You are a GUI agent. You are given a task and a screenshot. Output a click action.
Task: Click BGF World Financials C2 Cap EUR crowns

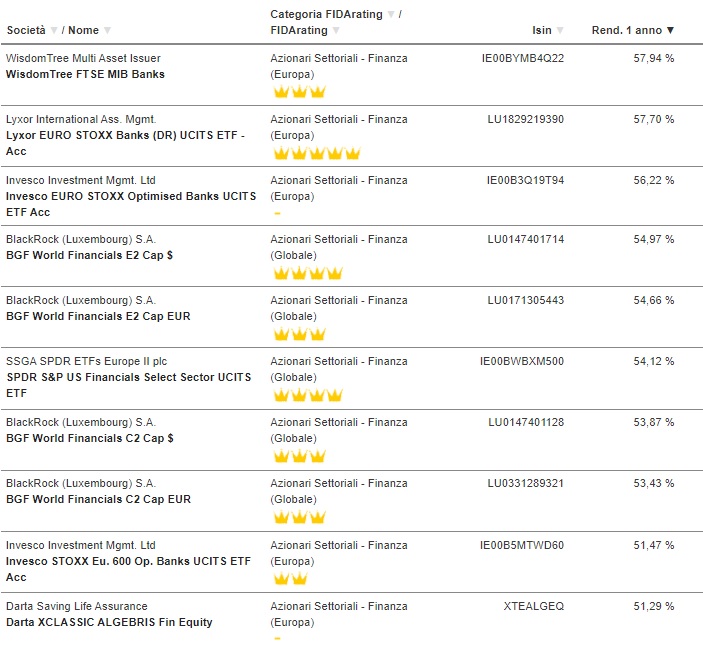pos(299,517)
